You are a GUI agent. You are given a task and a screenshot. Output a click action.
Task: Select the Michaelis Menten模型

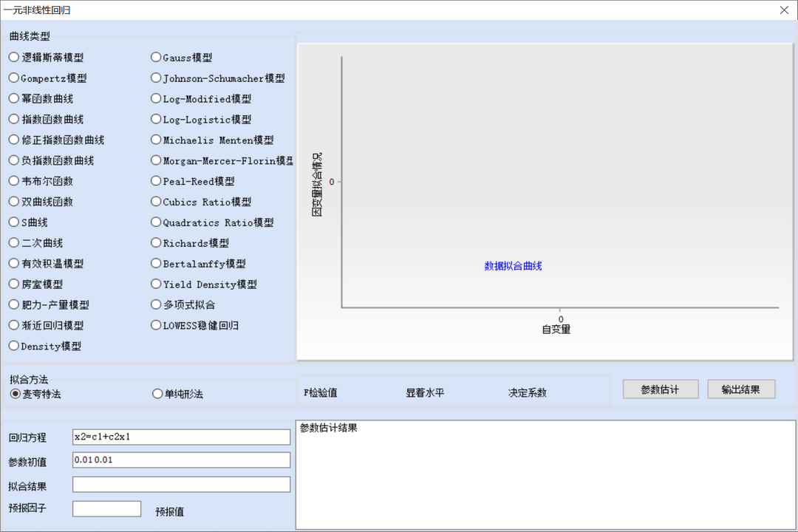(155, 140)
